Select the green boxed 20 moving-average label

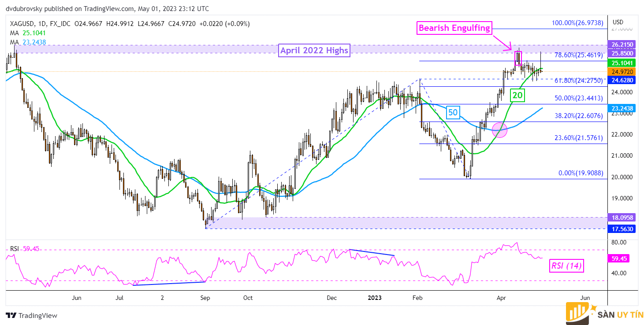517,95
